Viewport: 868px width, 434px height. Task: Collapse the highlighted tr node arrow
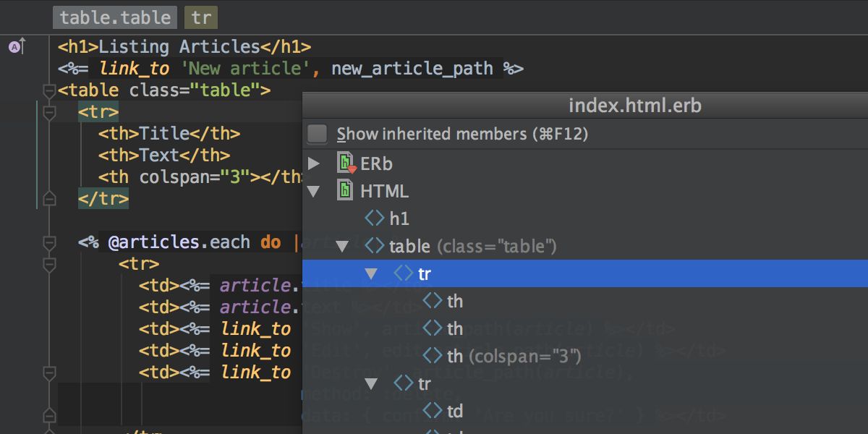coord(371,274)
